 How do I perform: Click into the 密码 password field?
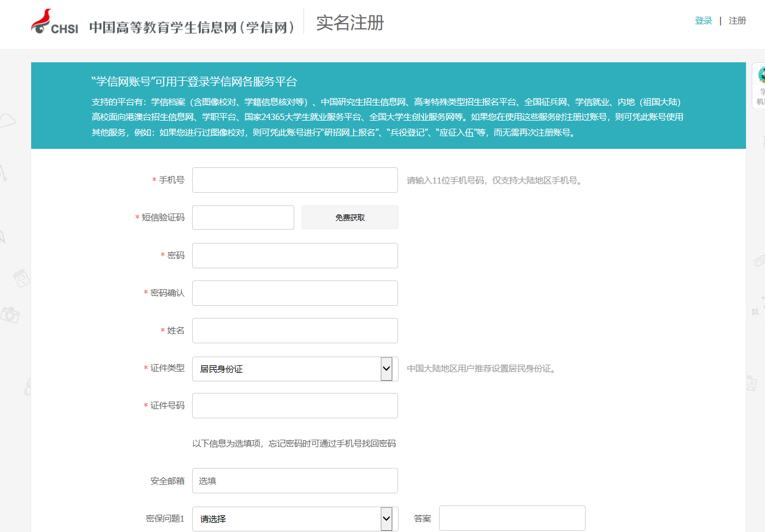[x=295, y=256]
